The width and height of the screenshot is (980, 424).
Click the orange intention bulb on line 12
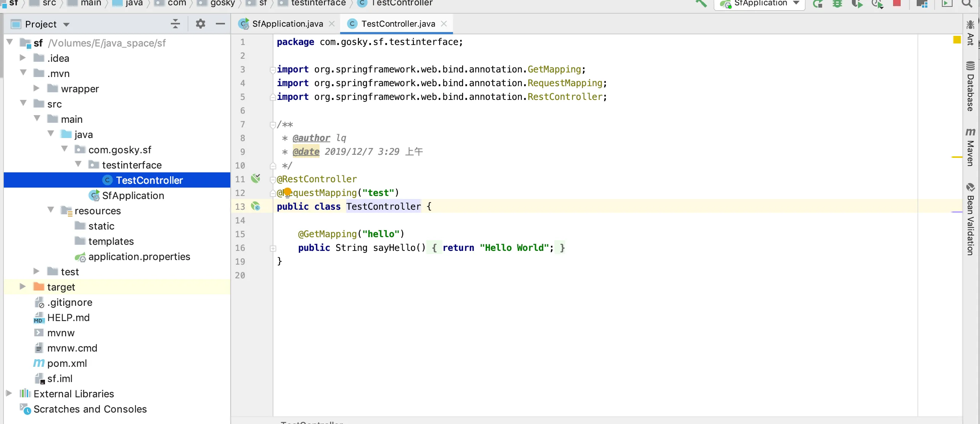288,192
